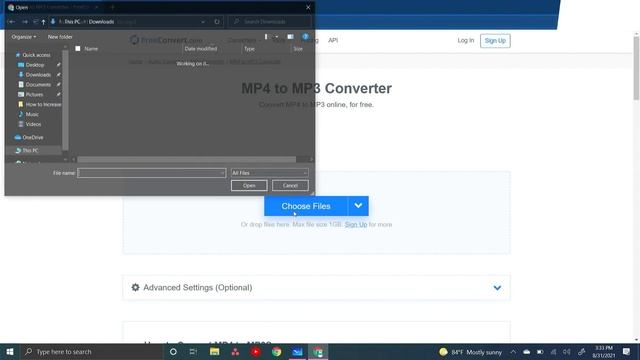Open Google Chrome from taskbar

click(x=276, y=352)
